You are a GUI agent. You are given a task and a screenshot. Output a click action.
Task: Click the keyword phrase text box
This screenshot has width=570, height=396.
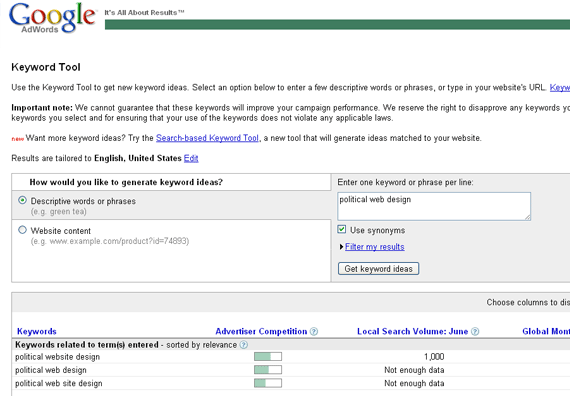click(434, 206)
